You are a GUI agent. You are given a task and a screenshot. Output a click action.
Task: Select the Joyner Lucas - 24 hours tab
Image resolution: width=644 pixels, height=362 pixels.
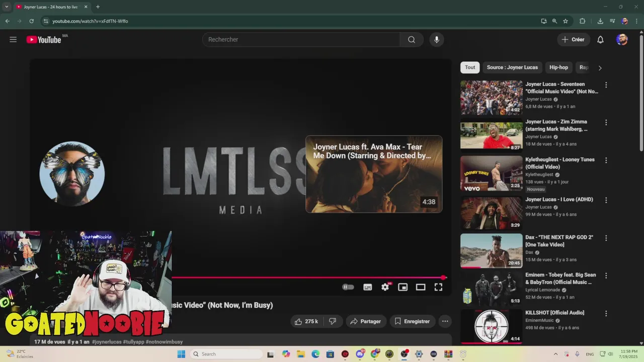click(x=52, y=7)
